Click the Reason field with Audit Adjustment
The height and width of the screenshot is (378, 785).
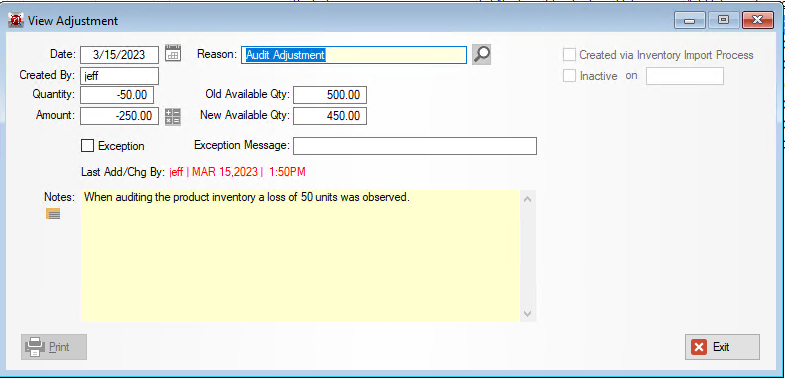click(354, 55)
